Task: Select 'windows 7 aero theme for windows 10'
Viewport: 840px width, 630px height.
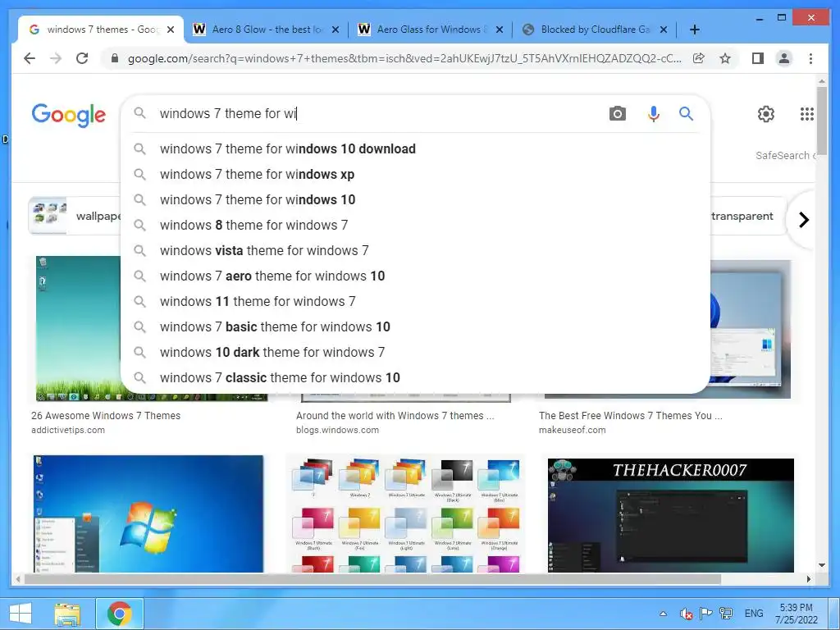Action: coord(415,276)
